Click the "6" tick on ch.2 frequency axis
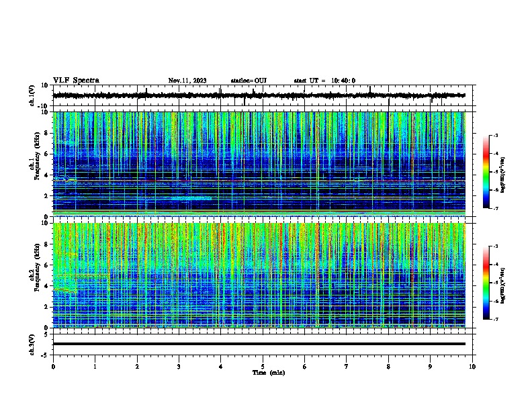 tap(46, 265)
